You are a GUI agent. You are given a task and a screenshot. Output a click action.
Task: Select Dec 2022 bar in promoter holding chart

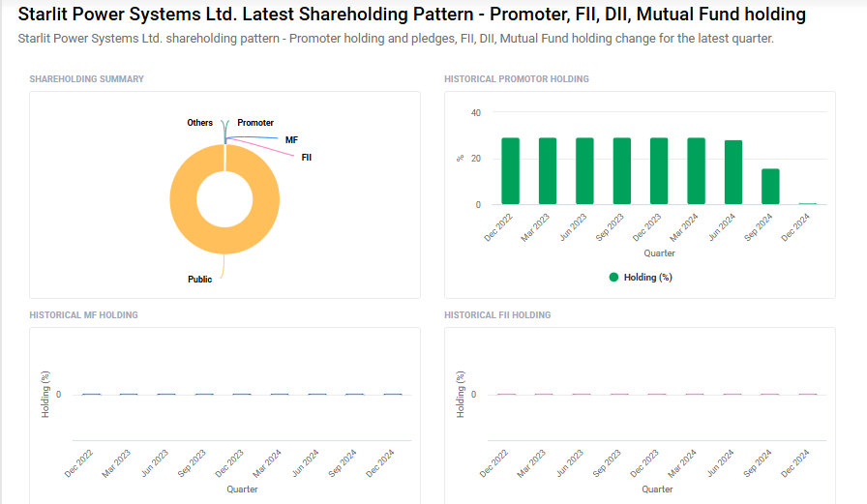(x=510, y=171)
